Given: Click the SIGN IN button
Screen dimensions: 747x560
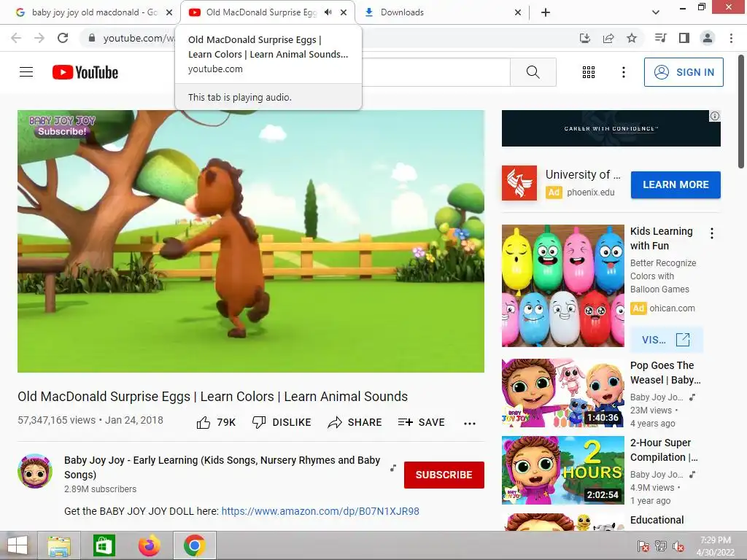Looking at the screenshot, I should click(x=684, y=72).
